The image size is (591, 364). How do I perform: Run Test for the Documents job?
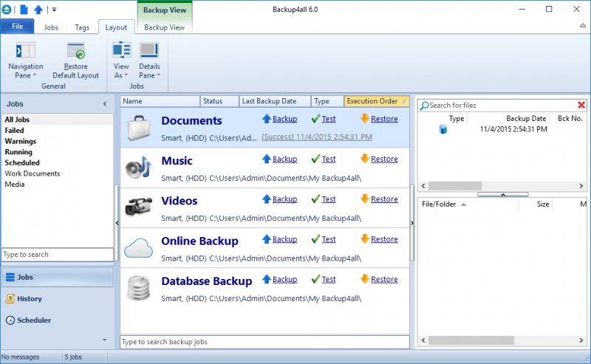[324, 119]
